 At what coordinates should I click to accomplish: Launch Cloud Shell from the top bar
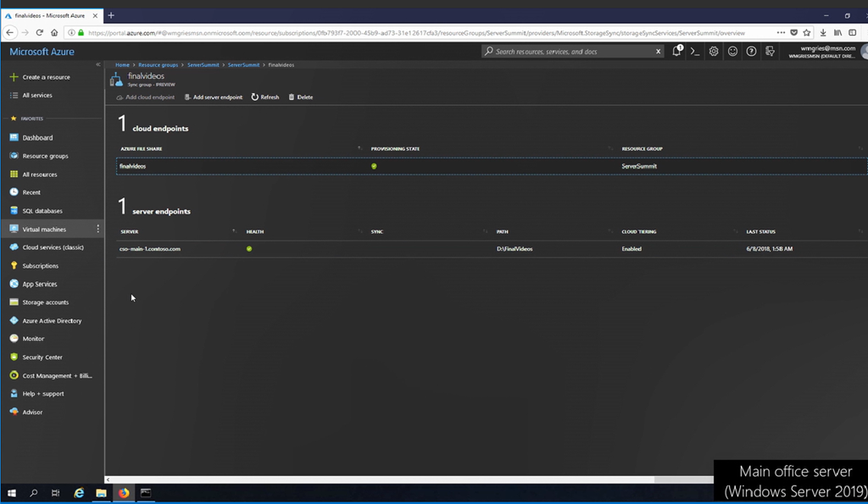pos(695,52)
